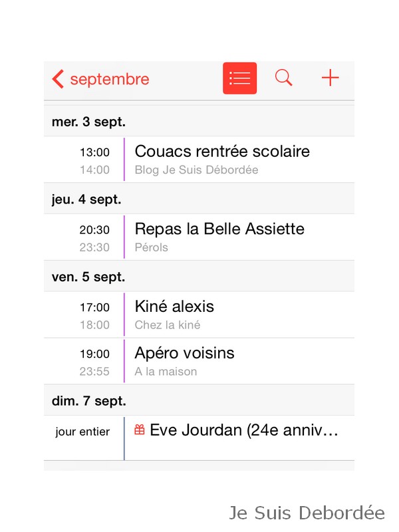This screenshot has width=399, height=532.
Task: Tap the ven. 5 sept. section header
Action: click(x=88, y=277)
